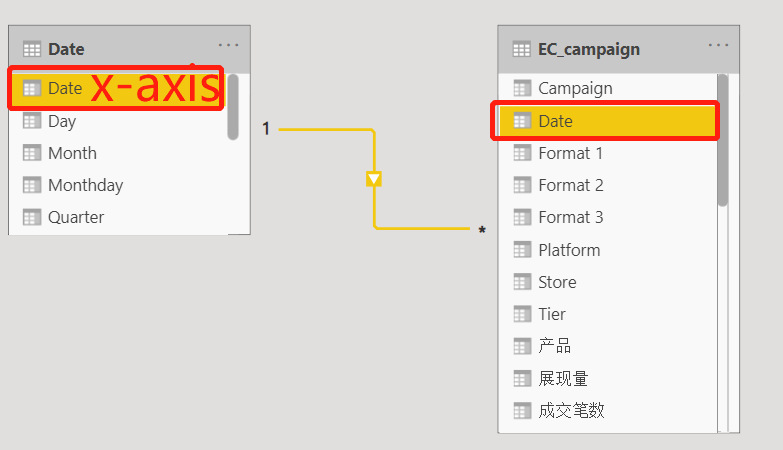
Task: Click the Campaign field column icon
Action: pyautogui.click(x=522, y=88)
